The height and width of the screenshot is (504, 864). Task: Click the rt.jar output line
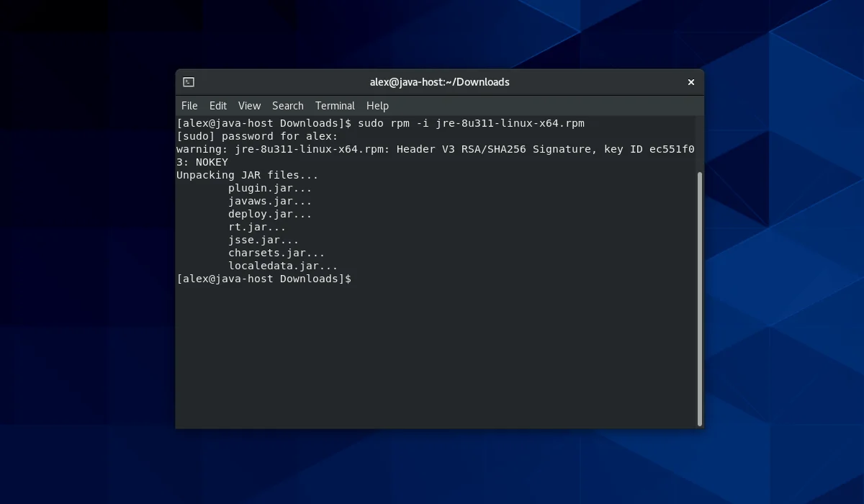point(257,227)
